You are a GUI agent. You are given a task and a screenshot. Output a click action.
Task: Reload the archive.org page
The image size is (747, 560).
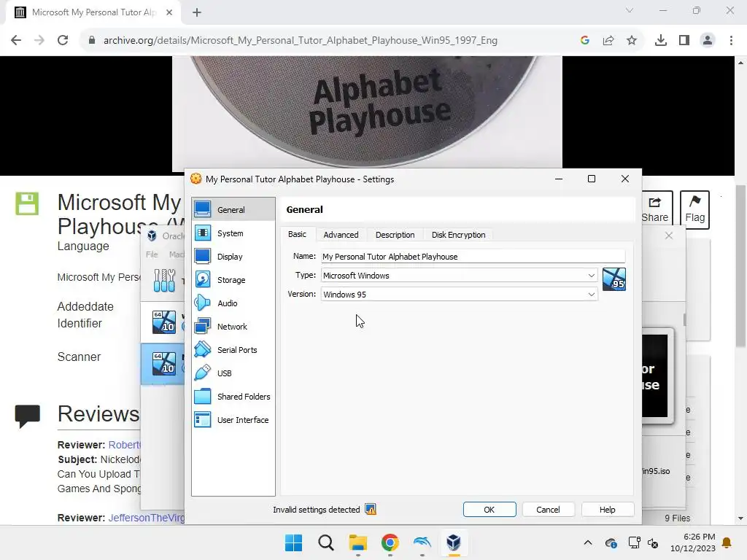[x=63, y=40]
